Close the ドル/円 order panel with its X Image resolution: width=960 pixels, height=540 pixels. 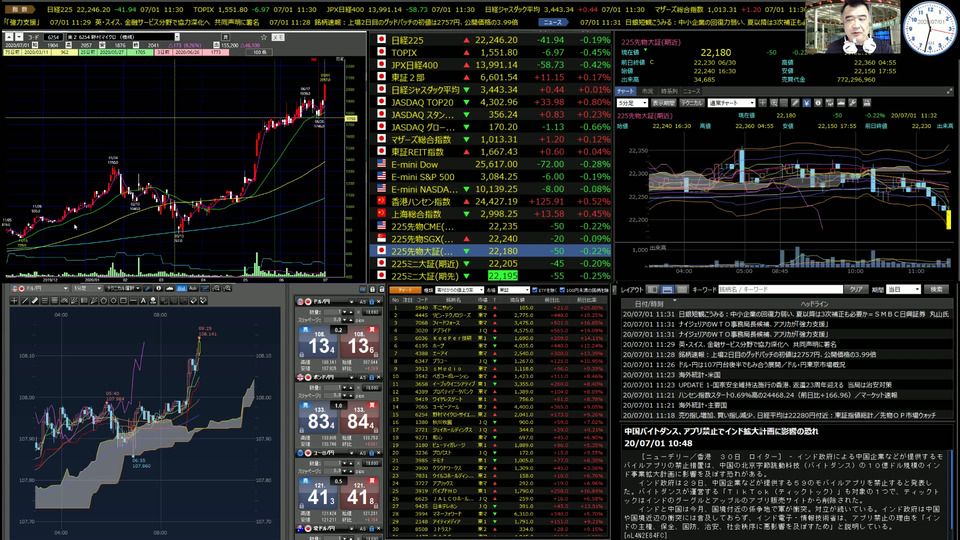click(378, 301)
